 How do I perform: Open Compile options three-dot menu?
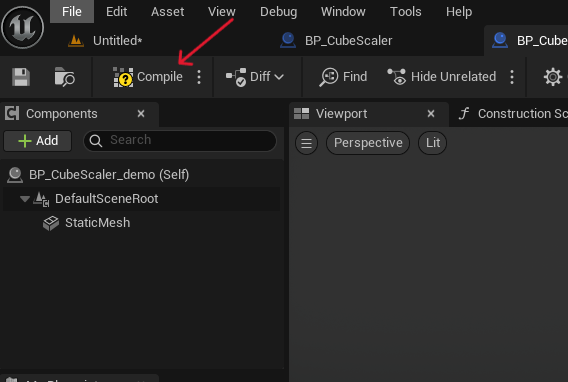199,77
